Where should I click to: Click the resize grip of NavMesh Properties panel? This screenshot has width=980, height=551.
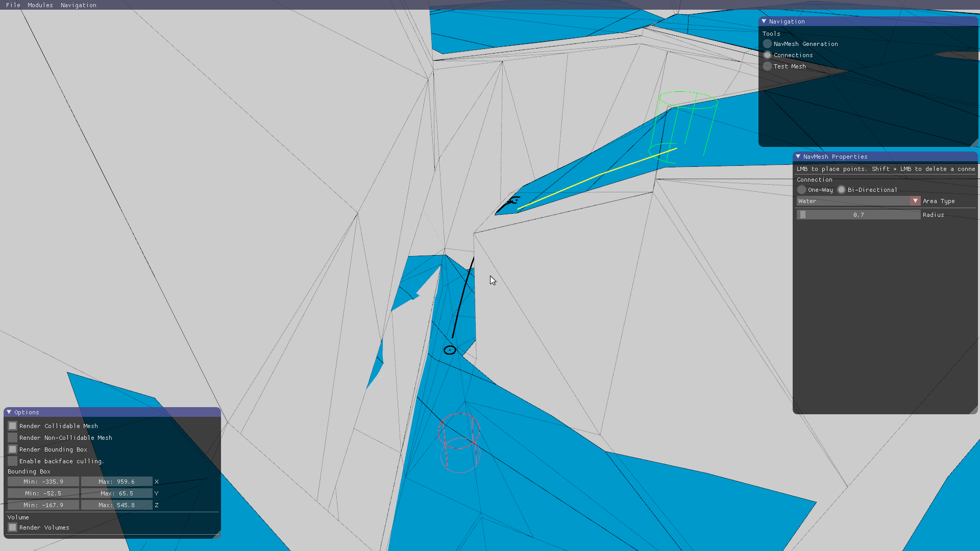click(x=974, y=410)
